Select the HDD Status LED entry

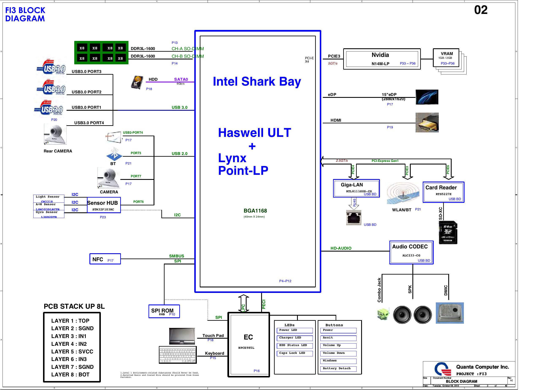point(294,346)
